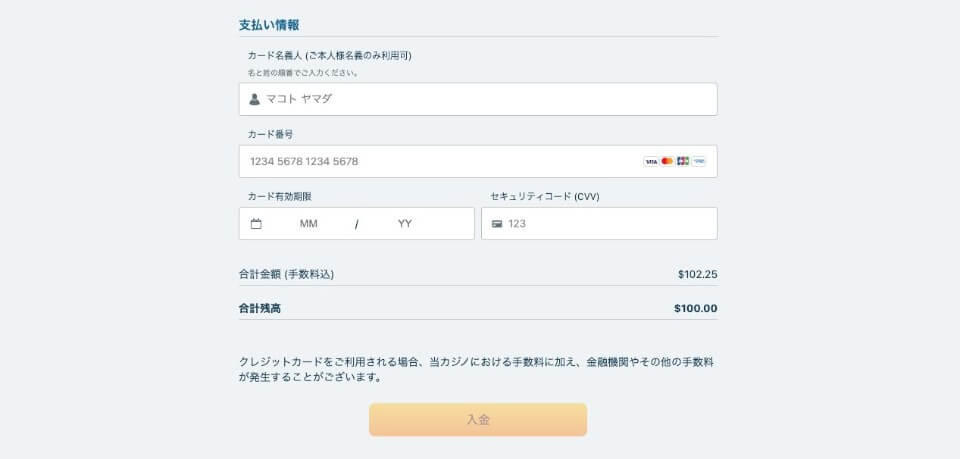Click the Mastercard logo
The image size is (960, 459).
(667, 162)
